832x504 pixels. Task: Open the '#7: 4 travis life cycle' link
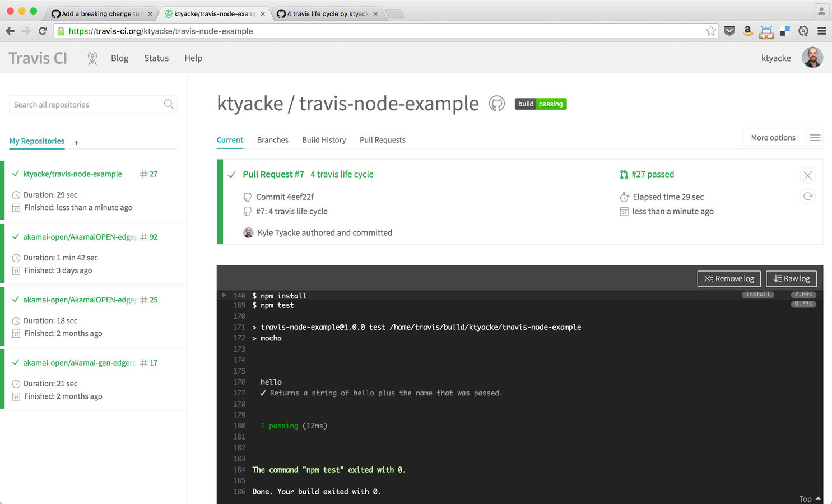292,212
